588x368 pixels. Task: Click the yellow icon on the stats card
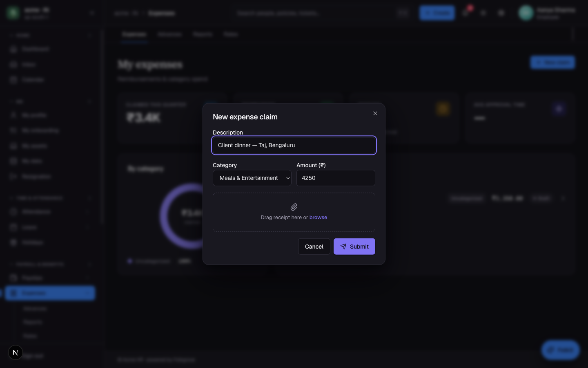click(x=443, y=109)
